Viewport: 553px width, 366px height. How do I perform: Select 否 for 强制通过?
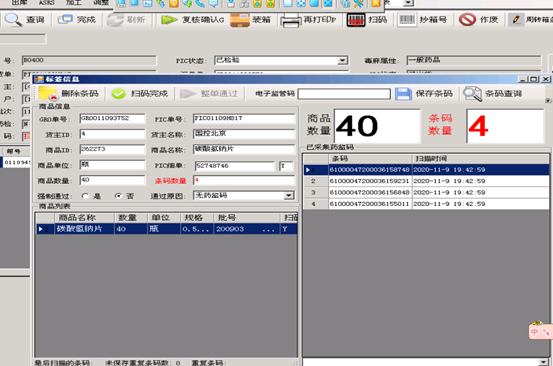118,196
